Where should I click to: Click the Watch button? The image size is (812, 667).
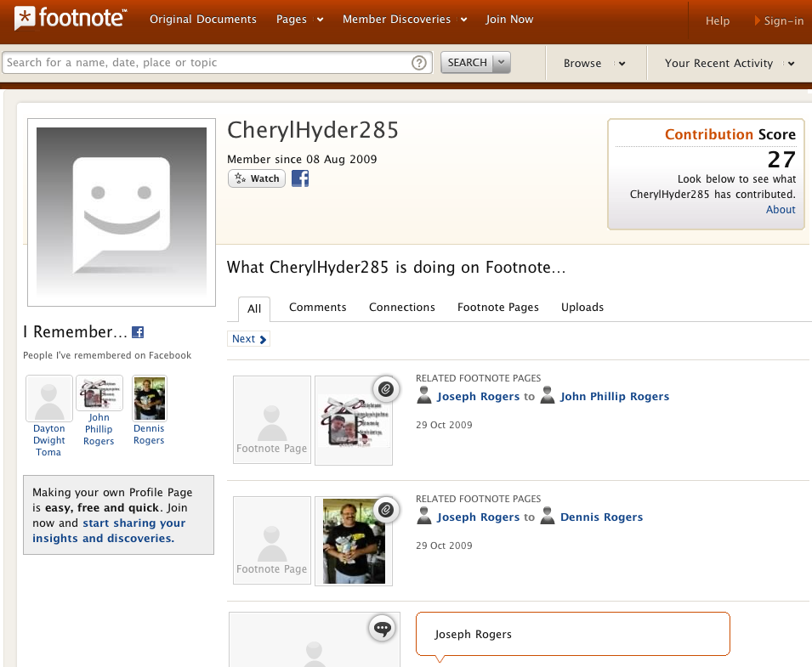pos(257,178)
